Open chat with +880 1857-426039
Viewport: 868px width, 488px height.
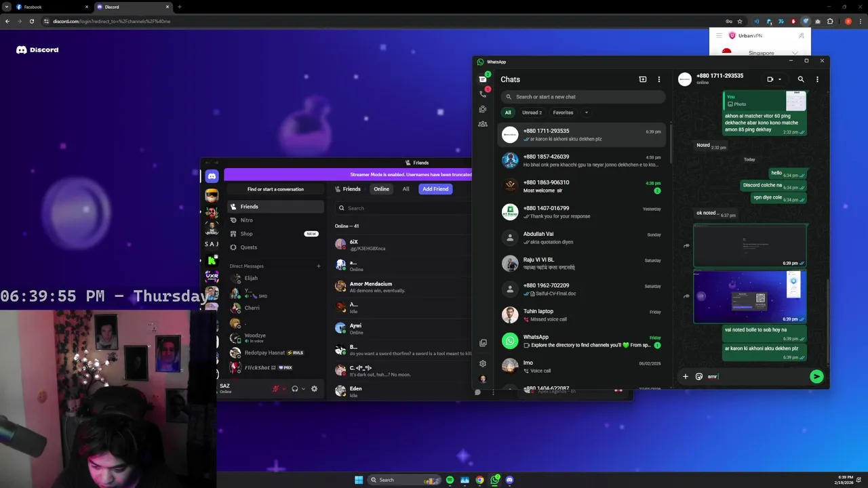coord(582,161)
